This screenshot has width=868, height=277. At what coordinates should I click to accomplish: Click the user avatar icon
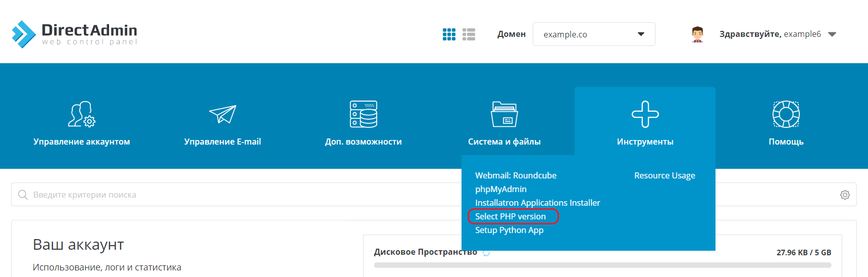pos(697,34)
